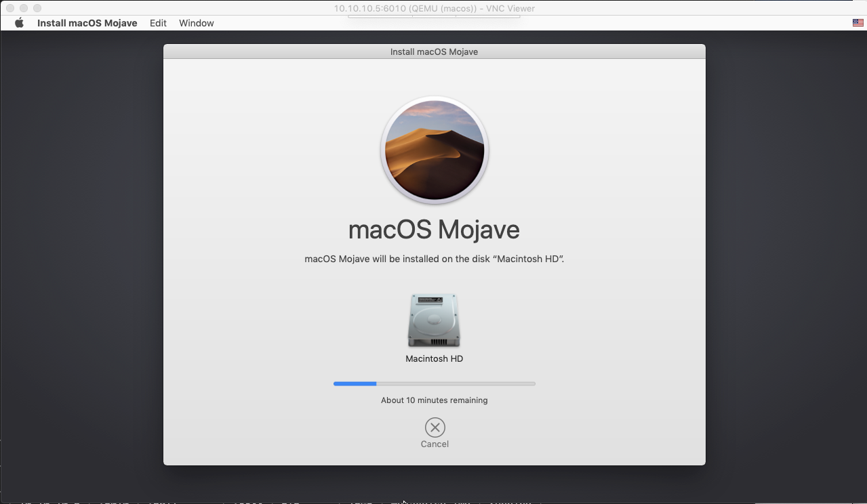
Task: Click the Cancel X circle icon
Action: tap(435, 427)
